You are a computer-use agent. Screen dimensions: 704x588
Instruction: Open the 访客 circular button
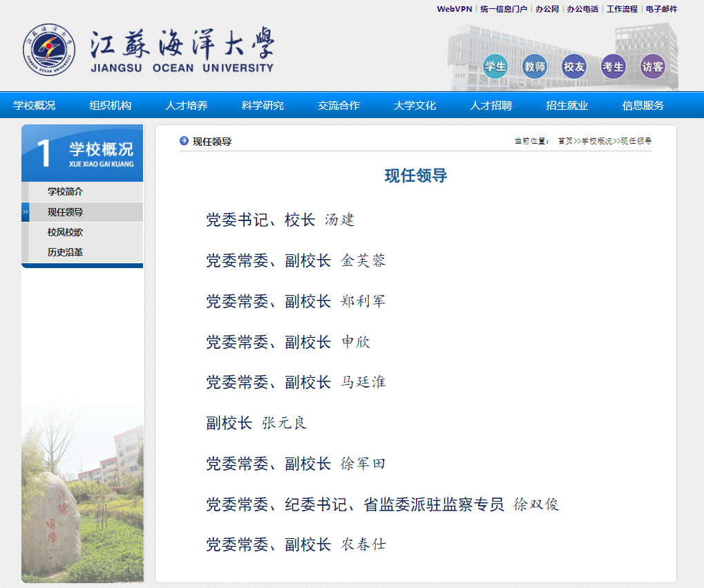[x=652, y=66]
